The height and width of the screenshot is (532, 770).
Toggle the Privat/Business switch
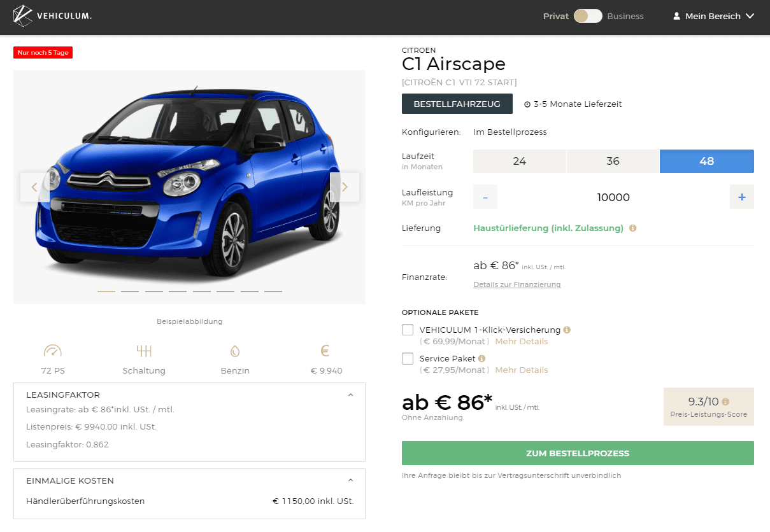coord(588,16)
